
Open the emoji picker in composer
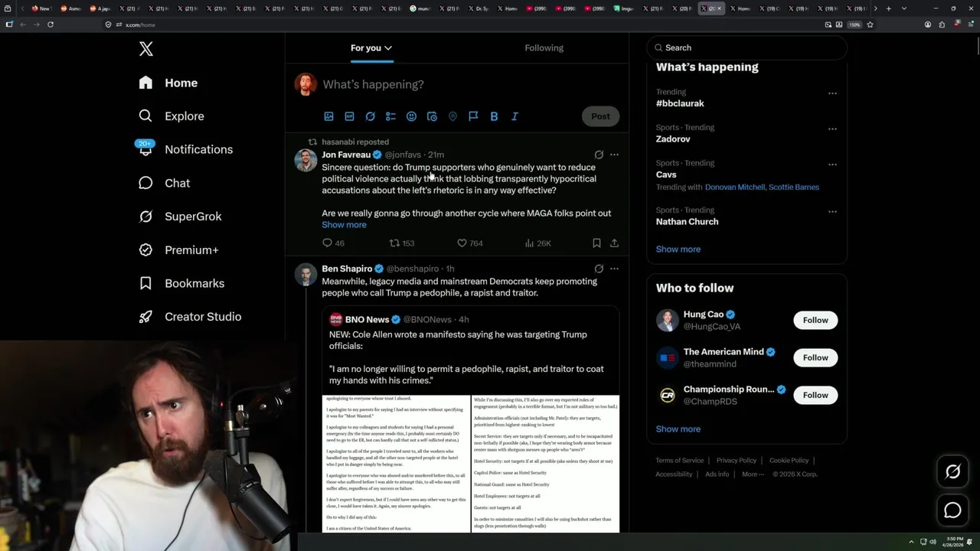pos(411,116)
